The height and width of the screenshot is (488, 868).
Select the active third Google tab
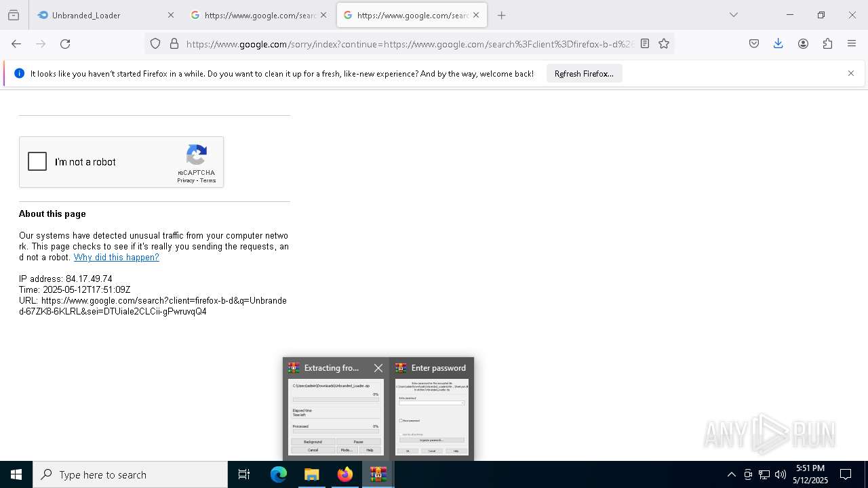tap(412, 15)
